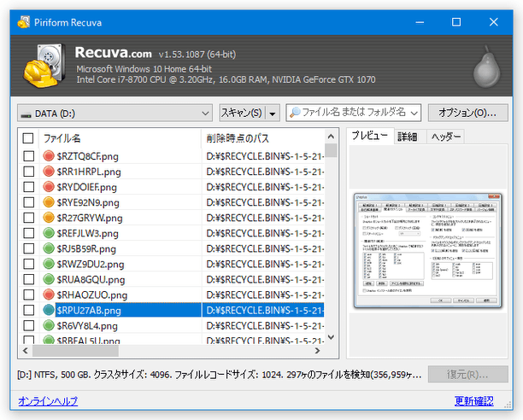Open the DATA (D:) drive dropdown
Viewport: 523px width, 420px height.
pyautogui.click(x=115, y=114)
